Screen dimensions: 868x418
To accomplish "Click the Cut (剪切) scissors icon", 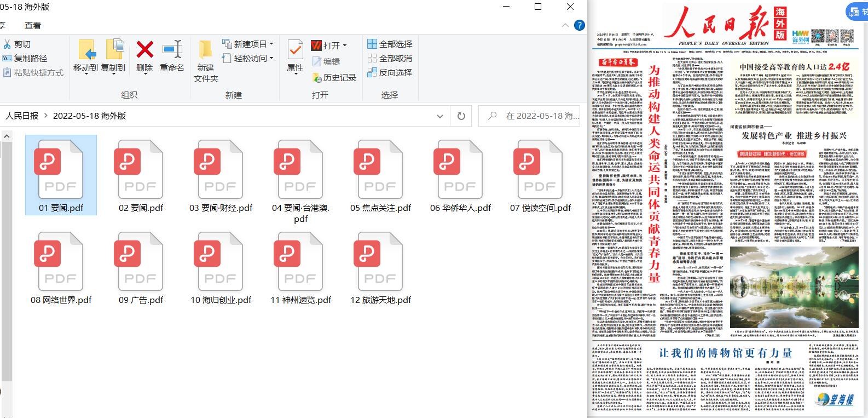I will [7, 44].
